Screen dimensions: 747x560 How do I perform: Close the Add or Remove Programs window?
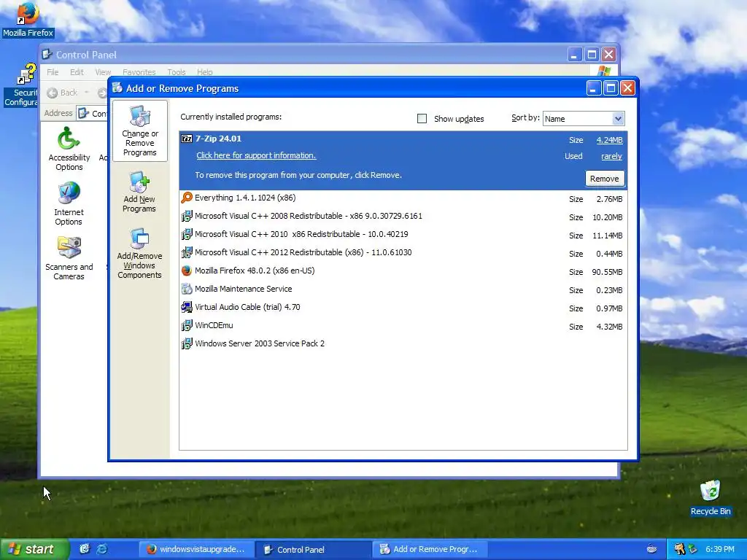click(628, 88)
